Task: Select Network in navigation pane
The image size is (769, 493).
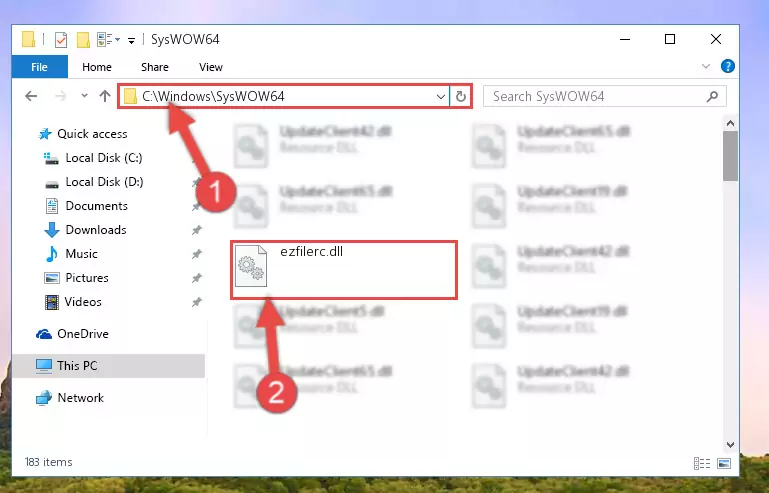Action: click(x=80, y=397)
